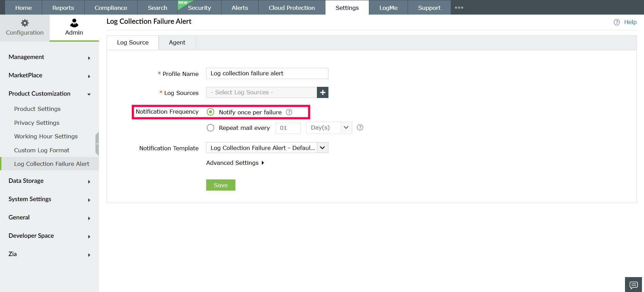Open the Help link
The width and height of the screenshot is (644, 292).
630,22
